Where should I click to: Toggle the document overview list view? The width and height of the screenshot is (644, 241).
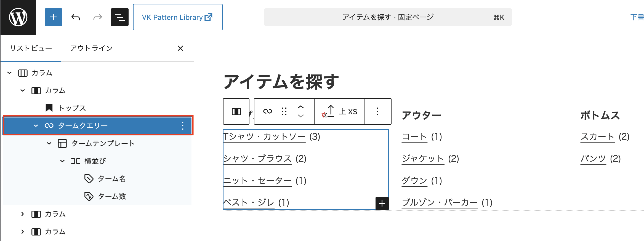click(x=119, y=17)
